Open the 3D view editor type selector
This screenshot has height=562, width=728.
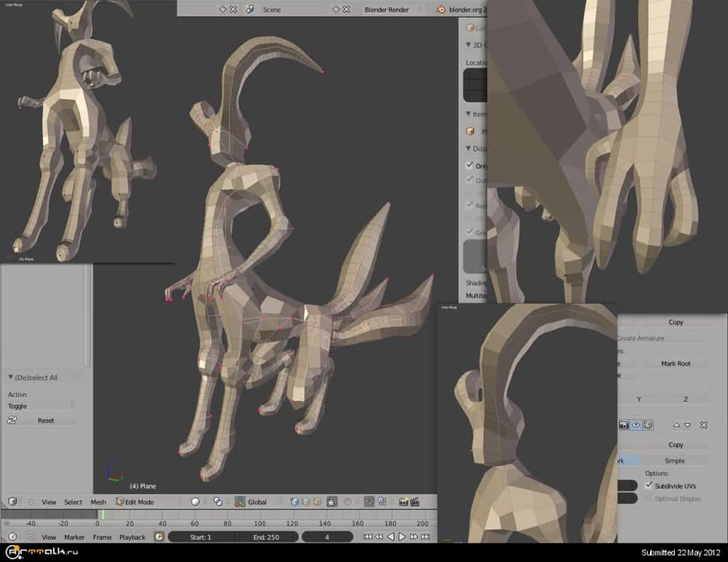[x=13, y=501]
